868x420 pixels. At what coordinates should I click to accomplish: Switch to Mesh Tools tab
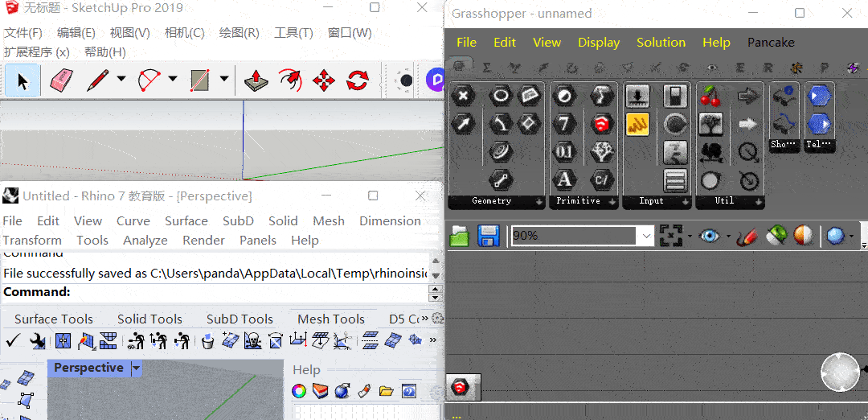(331, 319)
